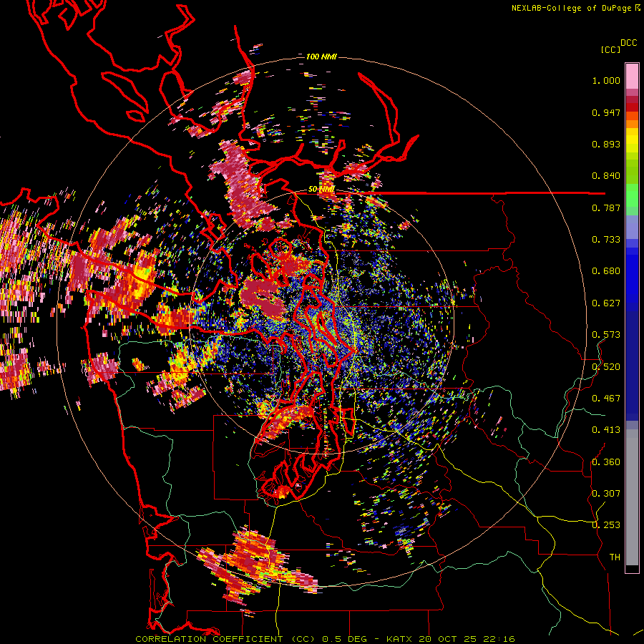Click the [CC] legend label
The image size is (644, 644).
tap(610, 49)
